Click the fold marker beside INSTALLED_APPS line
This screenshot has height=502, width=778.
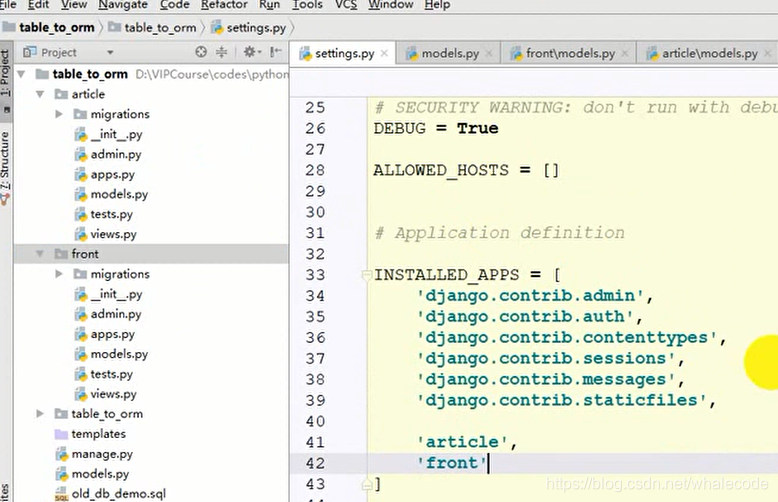click(x=367, y=275)
